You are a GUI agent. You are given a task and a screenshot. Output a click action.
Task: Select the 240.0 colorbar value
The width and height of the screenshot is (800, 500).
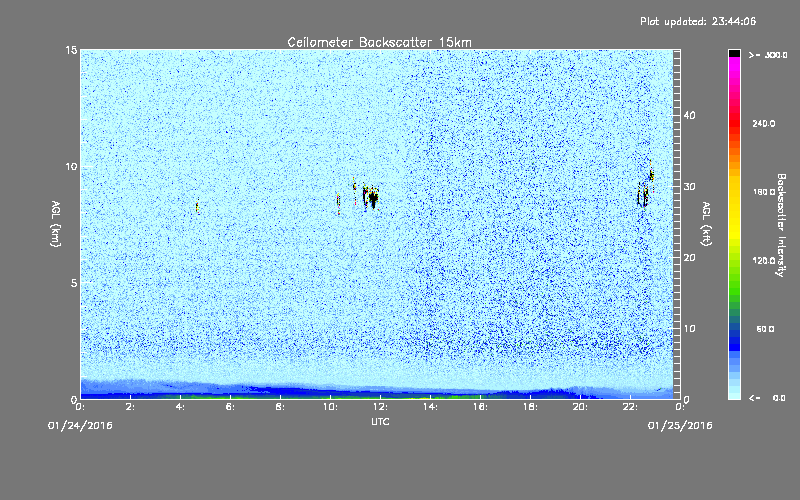(x=764, y=124)
